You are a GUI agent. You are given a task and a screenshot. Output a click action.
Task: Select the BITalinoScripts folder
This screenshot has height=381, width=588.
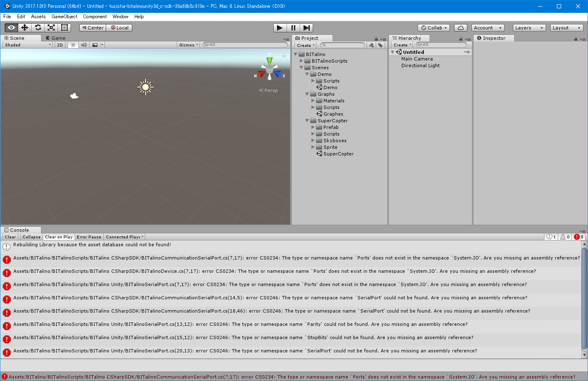(326, 61)
